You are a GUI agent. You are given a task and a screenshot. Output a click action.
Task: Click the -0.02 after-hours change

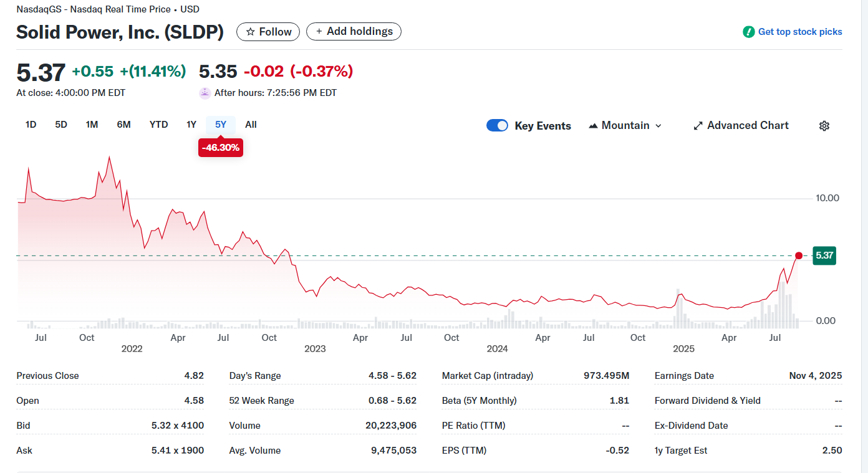pos(264,72)
